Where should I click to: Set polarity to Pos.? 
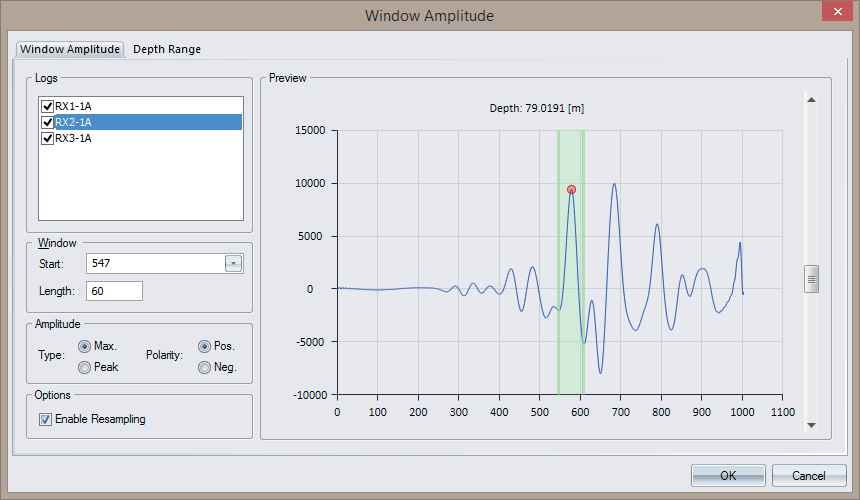click(205, 346)
